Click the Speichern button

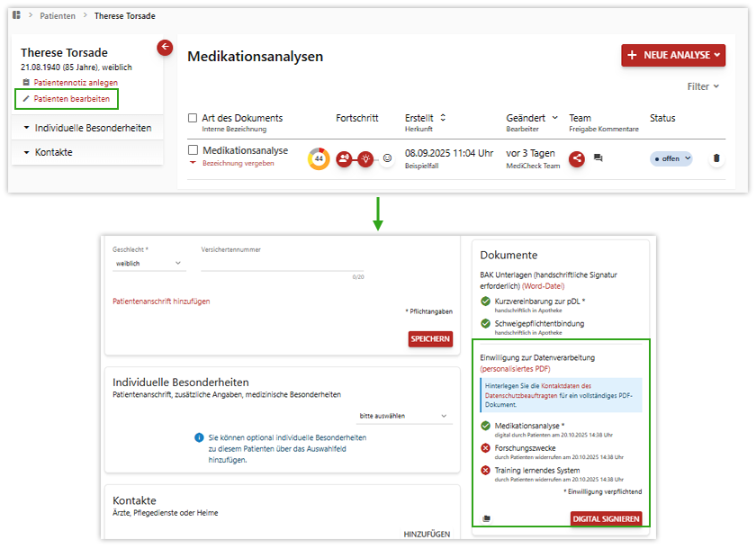coord(430,338)
